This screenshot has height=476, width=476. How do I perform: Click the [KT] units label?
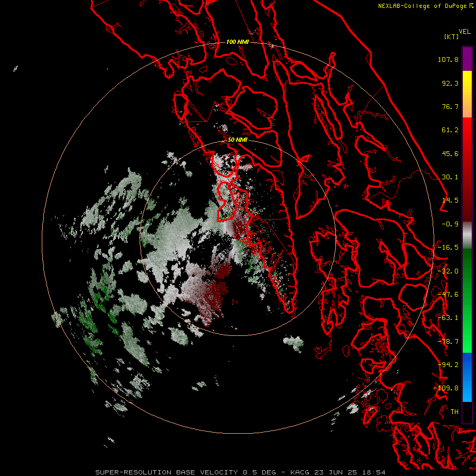click(x=452, y=36)
